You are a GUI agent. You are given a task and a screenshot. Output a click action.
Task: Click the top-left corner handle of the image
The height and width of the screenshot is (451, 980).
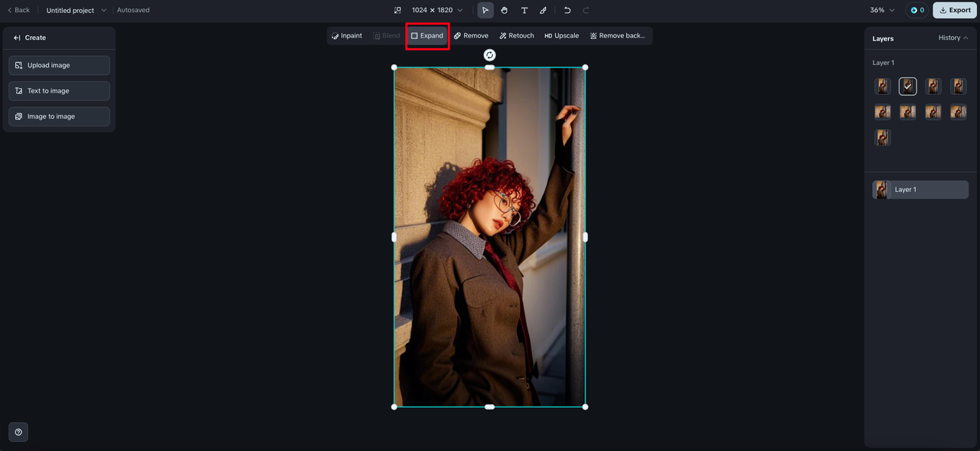[394, 67]
